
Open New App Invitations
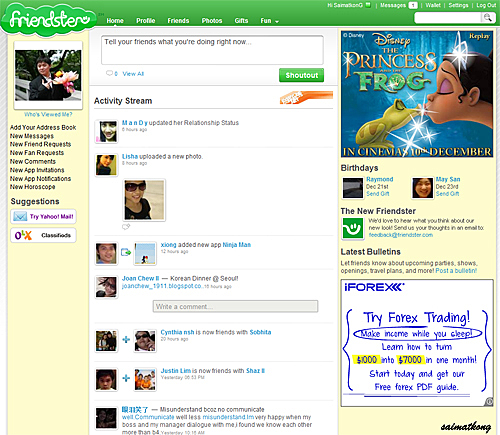click(37, 170)
